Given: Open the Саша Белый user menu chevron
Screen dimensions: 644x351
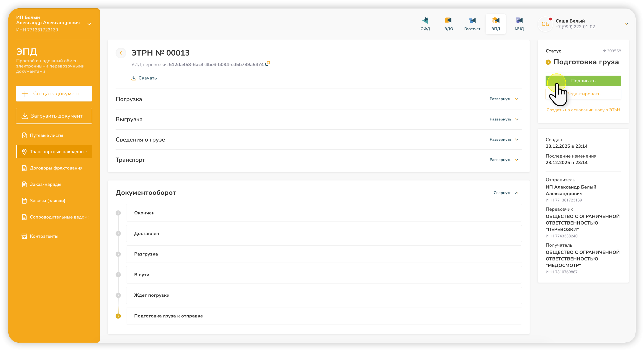Looking at the screenshot, I should (x=626, y=24).
